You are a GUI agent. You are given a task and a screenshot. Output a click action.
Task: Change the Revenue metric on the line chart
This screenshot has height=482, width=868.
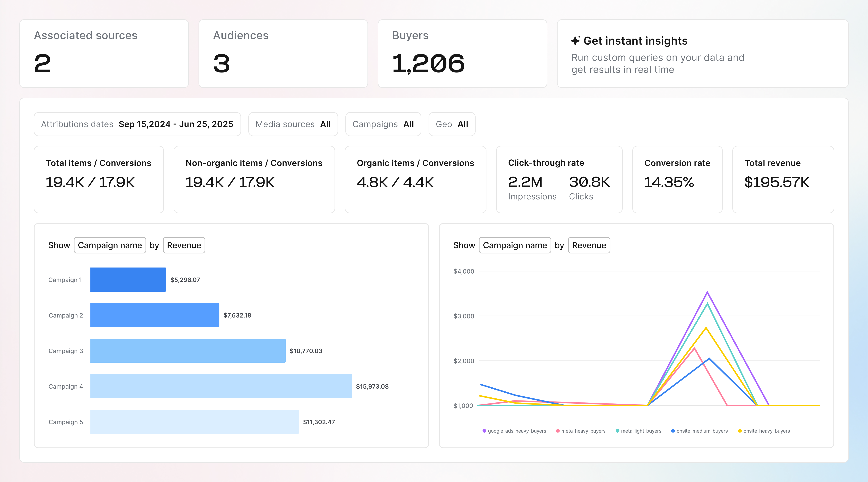[x=589, y=245]
